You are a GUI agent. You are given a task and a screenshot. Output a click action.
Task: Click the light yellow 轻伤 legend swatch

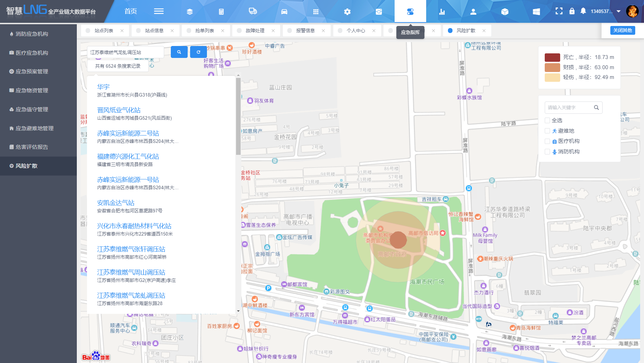point(552,77)
